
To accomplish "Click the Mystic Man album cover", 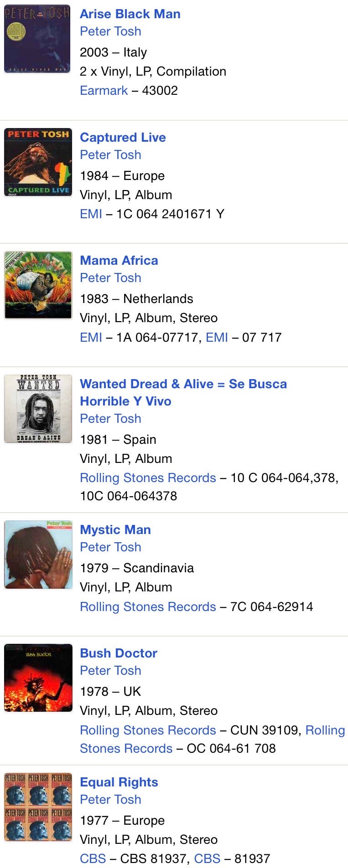I will (38, 555).
